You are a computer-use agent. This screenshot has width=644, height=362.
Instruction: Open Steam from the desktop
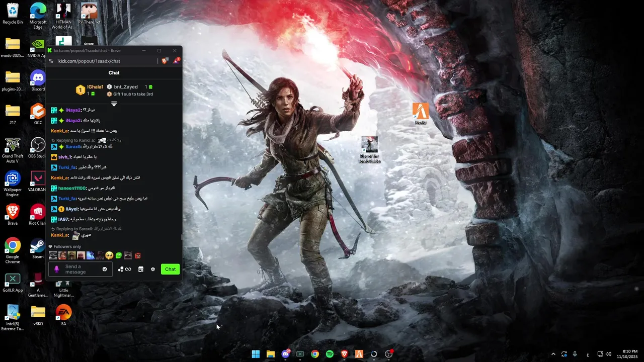click(38, 249)
